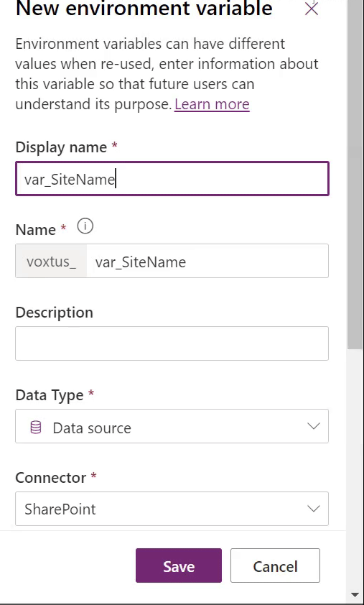Screen dimensions: 364x605
Task: Click the scrollbar down arrow
Action: click(x=355, y=595)
